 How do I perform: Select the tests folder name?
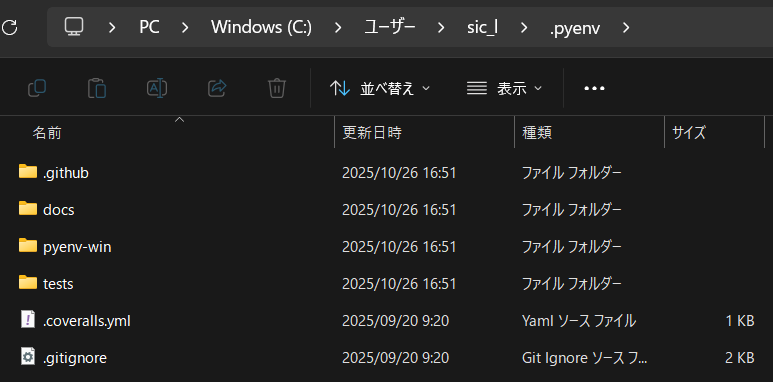pos(58,284)
